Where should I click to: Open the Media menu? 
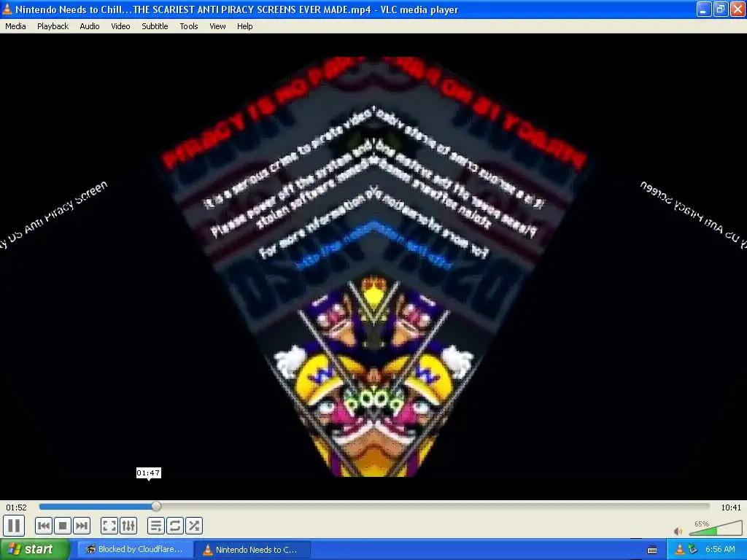point(15,26)
